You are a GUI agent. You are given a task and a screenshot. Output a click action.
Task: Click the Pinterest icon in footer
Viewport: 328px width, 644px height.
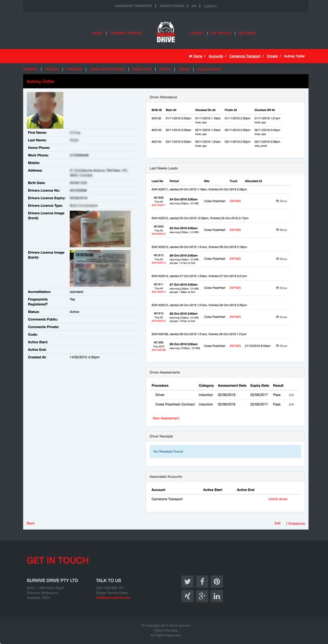217,581
